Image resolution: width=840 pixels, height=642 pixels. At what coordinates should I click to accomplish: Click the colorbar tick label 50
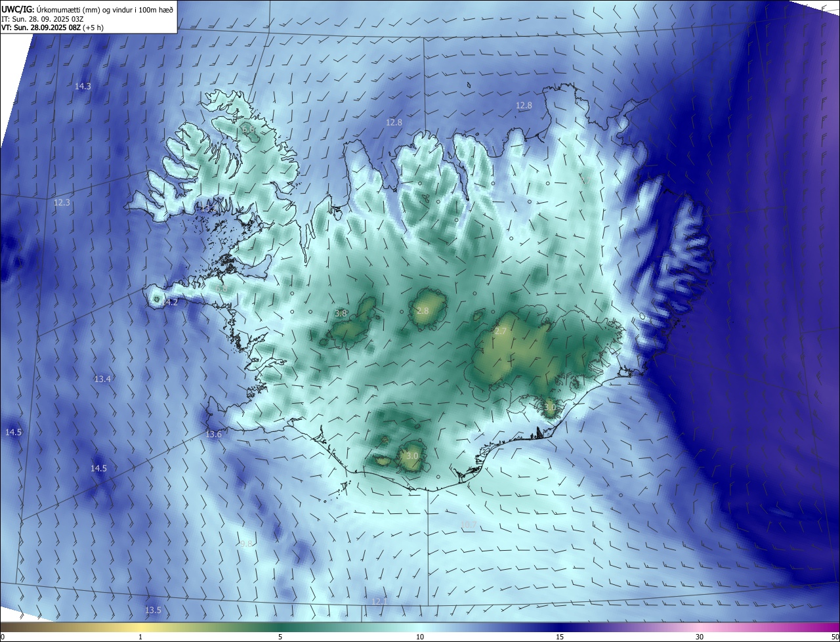tap(835, 637)
